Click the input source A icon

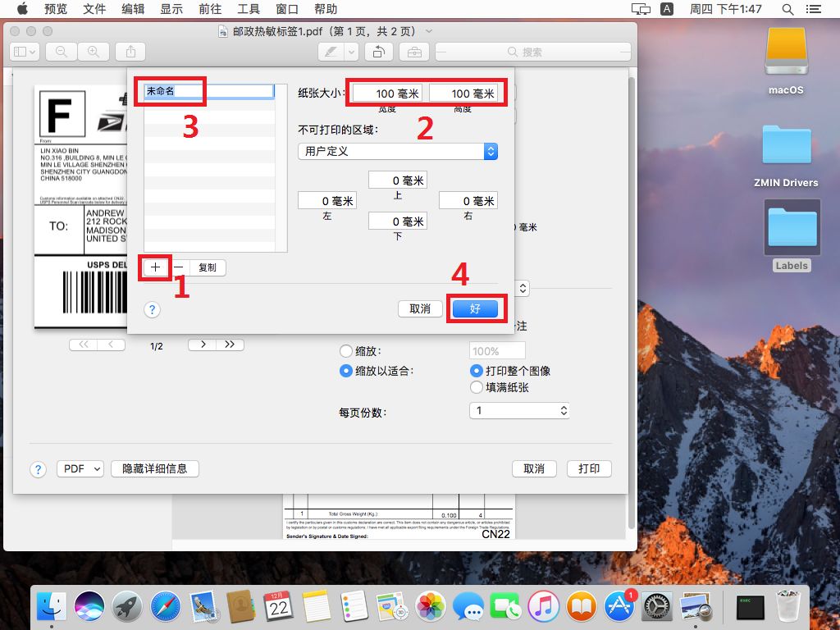(x=667, y=9)
